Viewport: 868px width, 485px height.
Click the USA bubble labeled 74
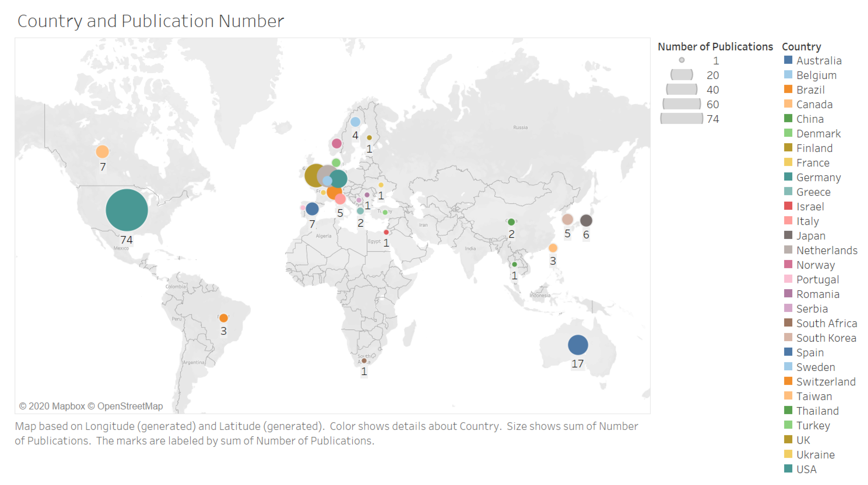tap(127, 210)
